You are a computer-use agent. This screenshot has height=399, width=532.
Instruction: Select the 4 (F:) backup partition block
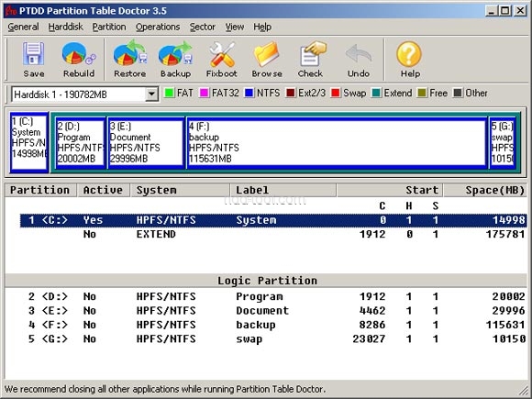pyautogui.click(x=338, y=142)
